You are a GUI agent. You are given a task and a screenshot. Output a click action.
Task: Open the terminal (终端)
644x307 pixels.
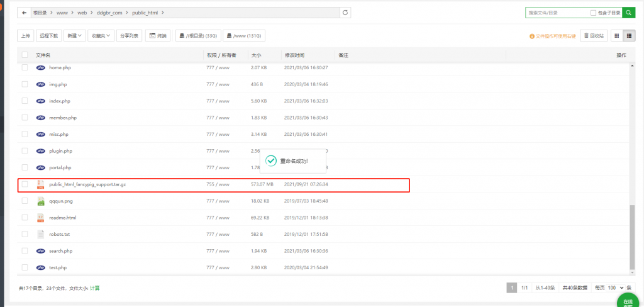[158, 36]
